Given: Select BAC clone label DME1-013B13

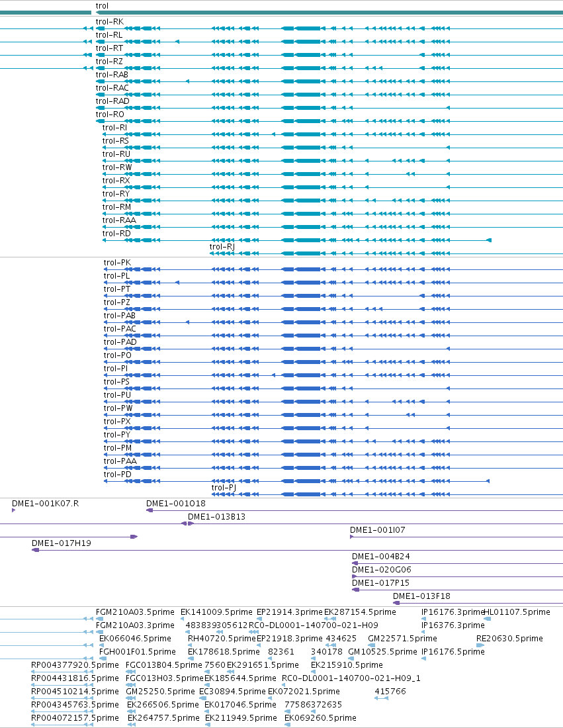Looking at the screenshot, I should click(x=216, y=517).
